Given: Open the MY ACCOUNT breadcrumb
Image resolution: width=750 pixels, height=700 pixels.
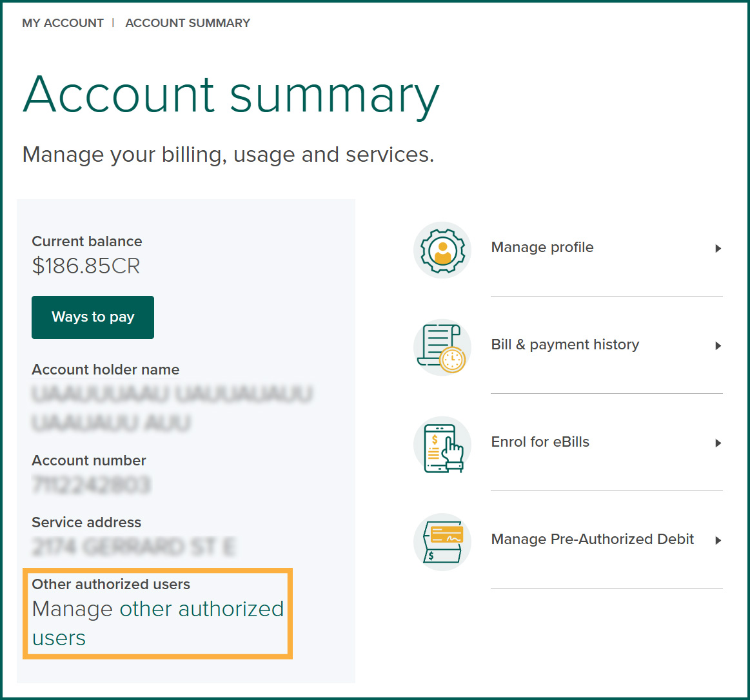Looking at the screenshot, I should pyautogui.click(x=63, y=23).
